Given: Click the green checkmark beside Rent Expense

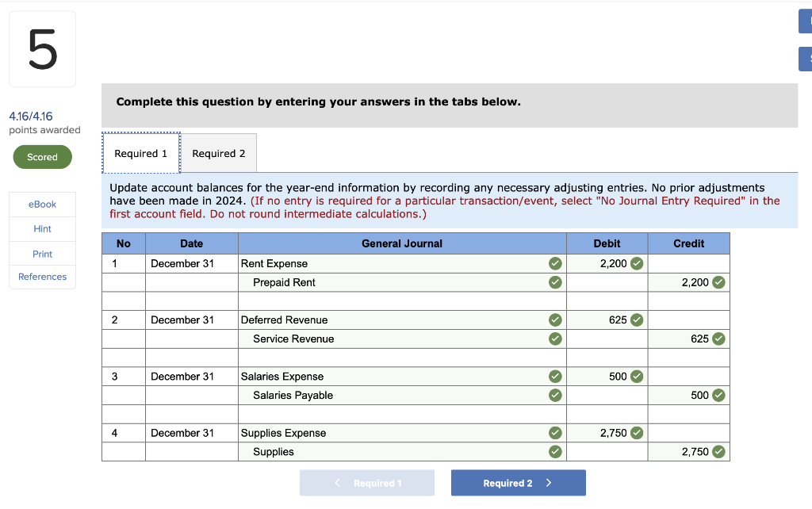Looking at the screenshot, I should [x=555, y=263].
